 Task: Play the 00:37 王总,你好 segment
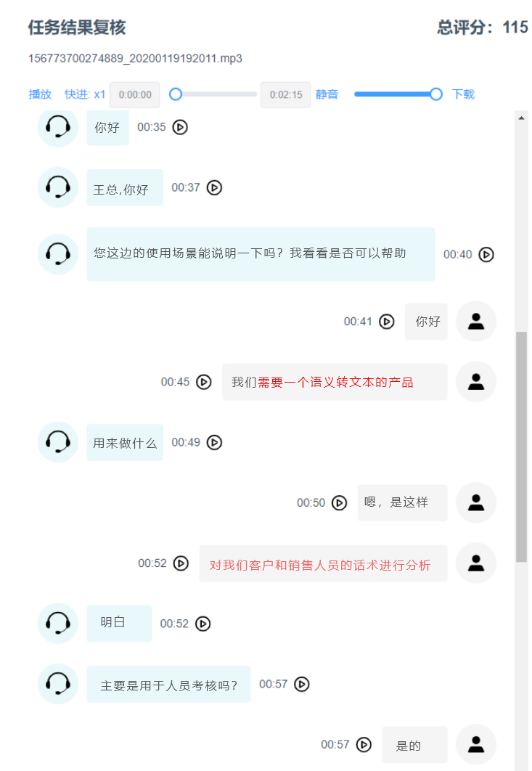pyautogui.click(x=214, y=188)
